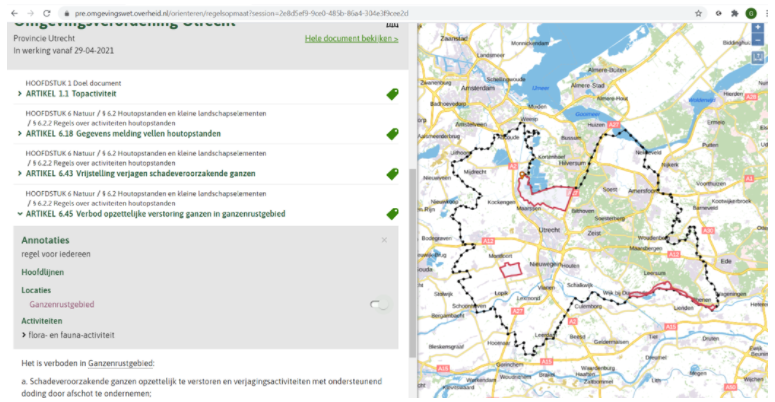775x402 pixels.
Task: Expand Artikel 1.1 Topactiviteit
Action: (x=80, y=94)
